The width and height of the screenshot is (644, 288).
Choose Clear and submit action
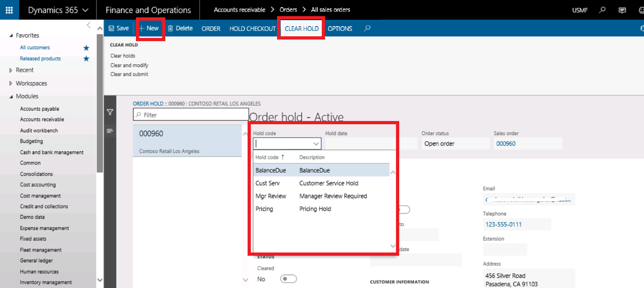coord(129,74)
